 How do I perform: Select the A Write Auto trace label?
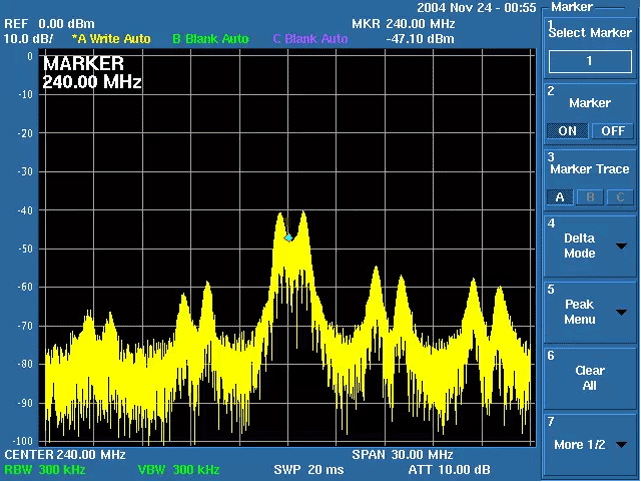point(111,39)
